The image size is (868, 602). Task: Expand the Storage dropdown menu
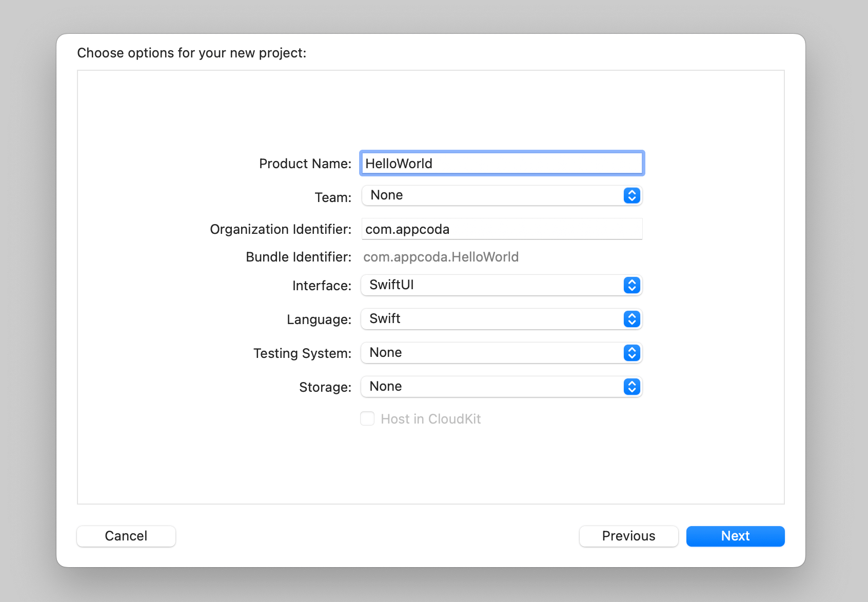pos(492,387)
